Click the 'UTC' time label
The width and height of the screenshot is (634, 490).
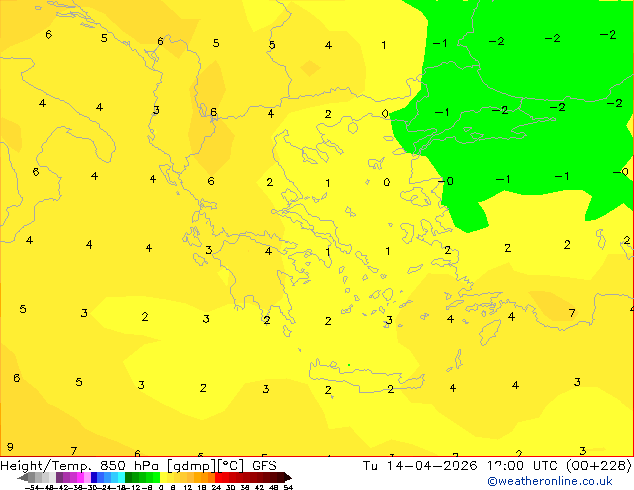(546, 466)
